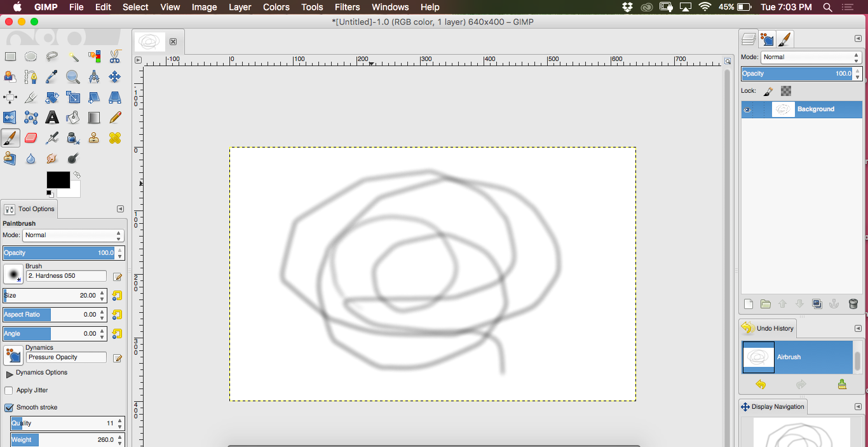The image size is (868, 447).
Task: Open the Colors menu
Action: click(x=276, y=7)
